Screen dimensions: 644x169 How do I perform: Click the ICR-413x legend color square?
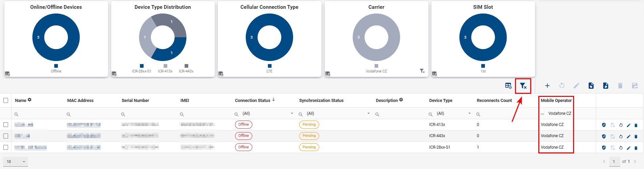(165, 66)
